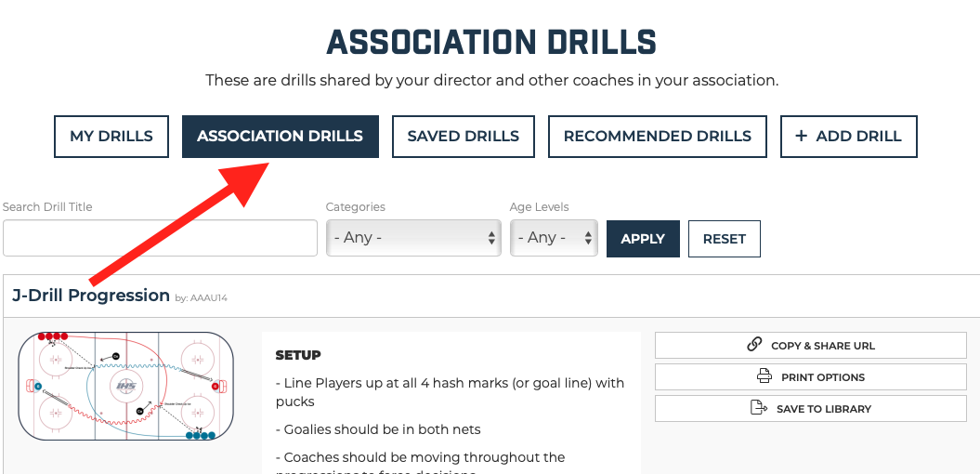Screen dimensions: 980x474
Task: Click the document icon for Save to Library
Action: coord(759,408)
